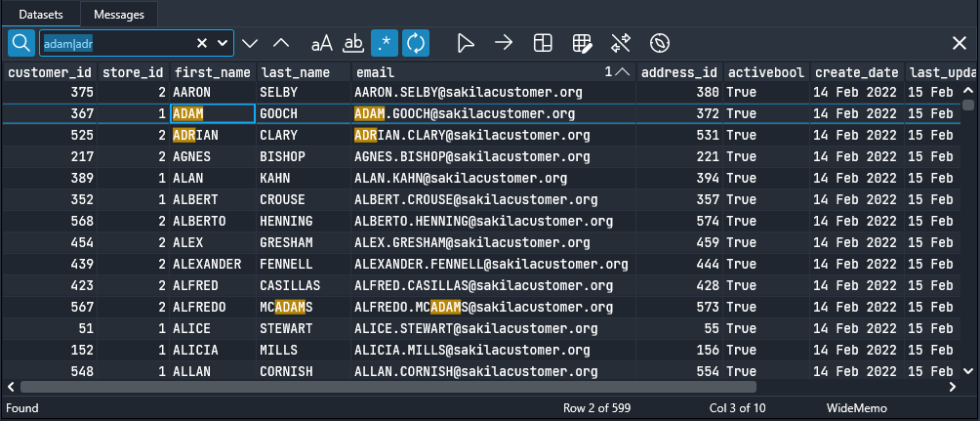Image resolution: width=980 pixels, height=421 pixels.
Task: Click the compass icon in toolbar
Action: click(x=660, y=43)
